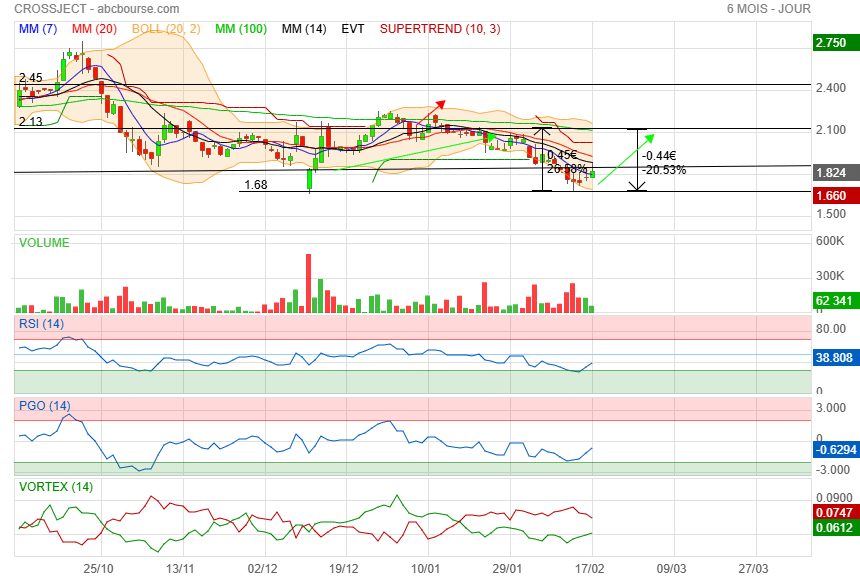The height and width of the screenshot is (579, 860).
Task: Click the 3.000 PGO axis label
Action: tap(831, 408)
